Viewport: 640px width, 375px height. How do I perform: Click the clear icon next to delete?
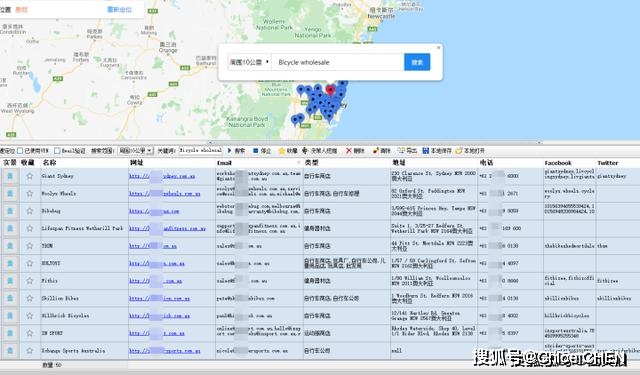[x=376, y=151]
